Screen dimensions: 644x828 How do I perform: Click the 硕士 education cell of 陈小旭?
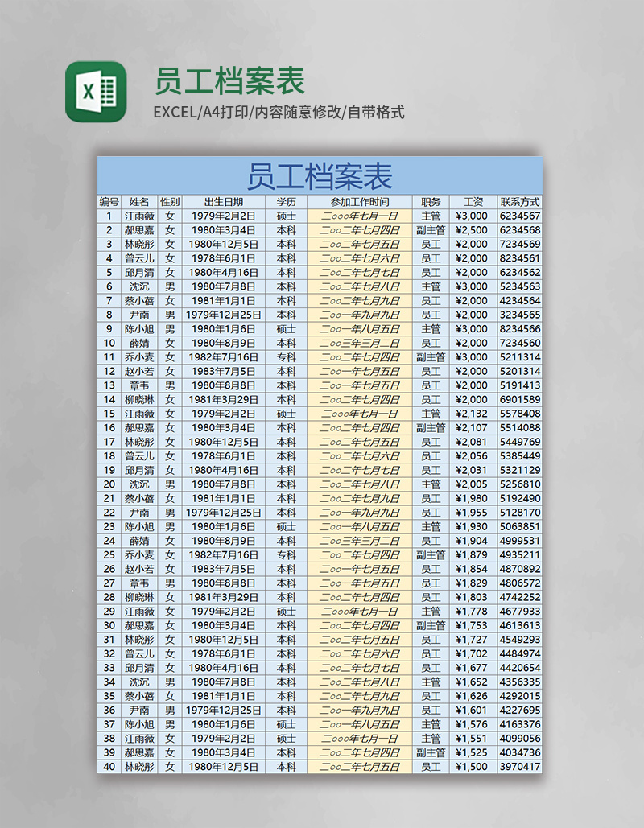click(x=284, y=330)
